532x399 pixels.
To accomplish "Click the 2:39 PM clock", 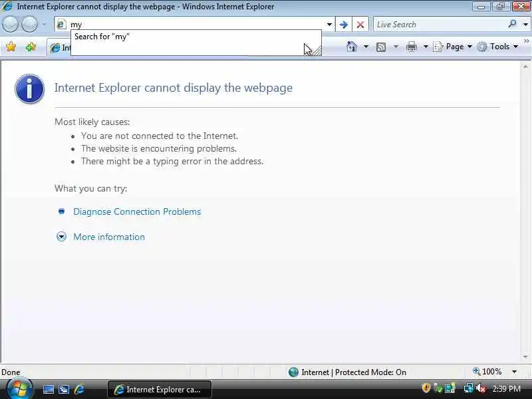I will (506, 388).
